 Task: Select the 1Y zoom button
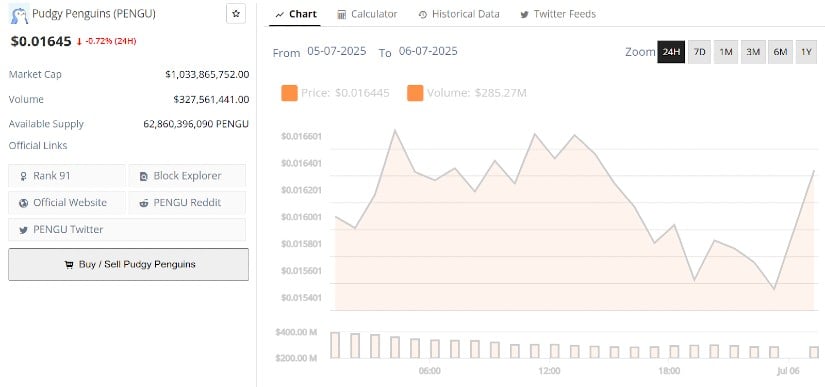[806, 52]
